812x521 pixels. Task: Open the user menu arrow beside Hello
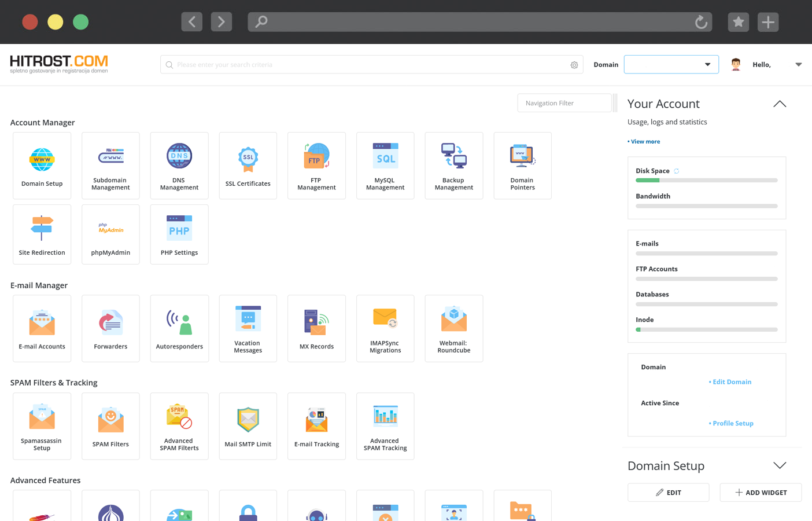tap(798, 64)
